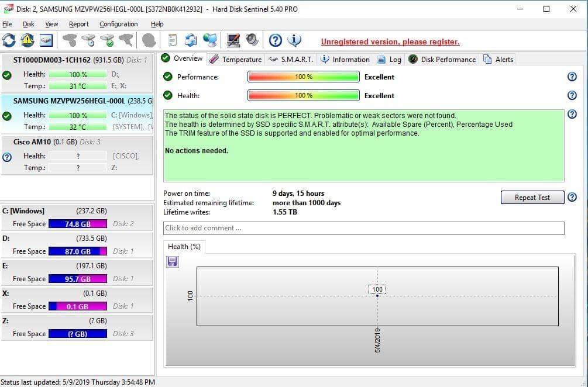Image resolution: width=588 pixels, height=387 pixels.
Task: Click SAMSUNG disk temperature 32 °C bar
Action: (x=78, y=127)
